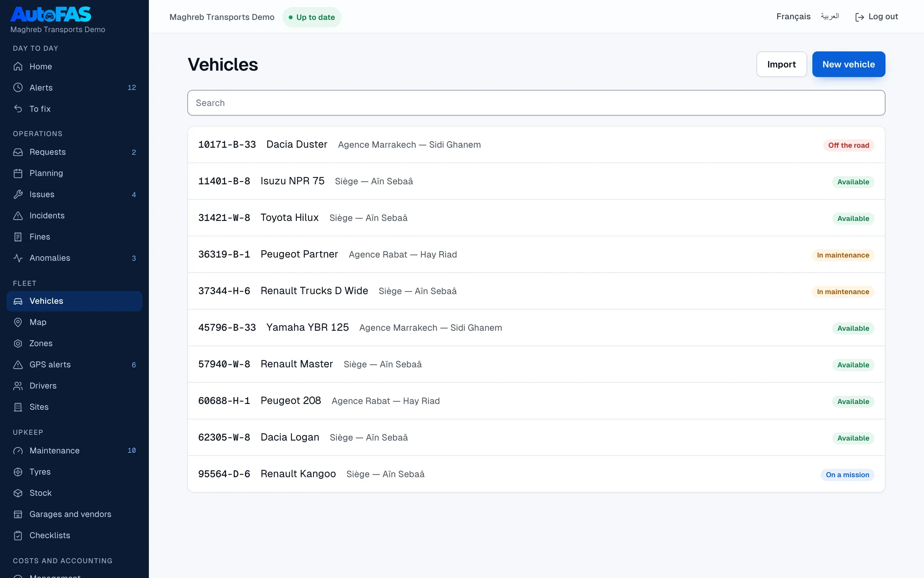Click the Up to date status pill

312,17
